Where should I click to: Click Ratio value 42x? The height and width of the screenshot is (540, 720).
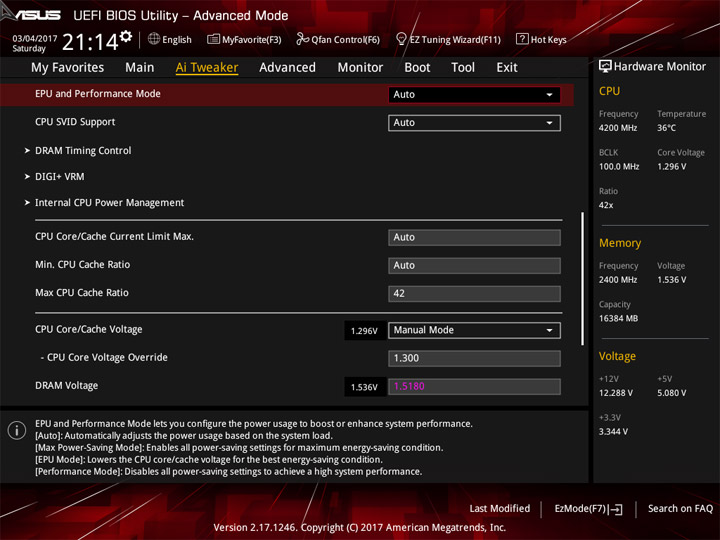click(606, 205)
